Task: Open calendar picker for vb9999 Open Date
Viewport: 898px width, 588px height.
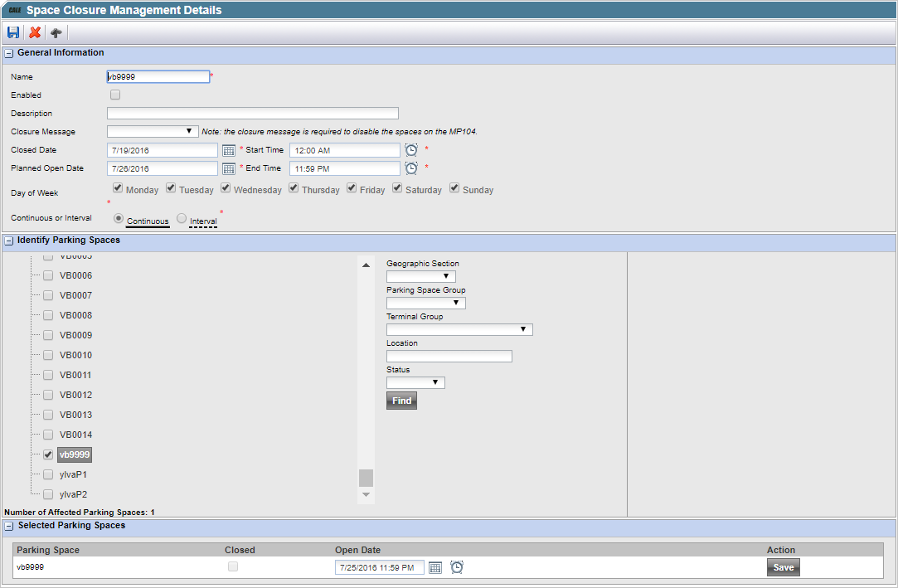Action: pyautogui.click(x=435, y=567)
